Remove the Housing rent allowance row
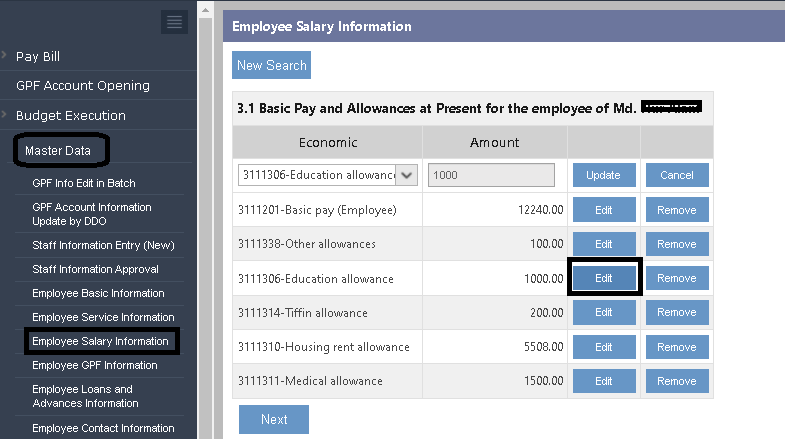Screen dimensions: 785x439 676,347
